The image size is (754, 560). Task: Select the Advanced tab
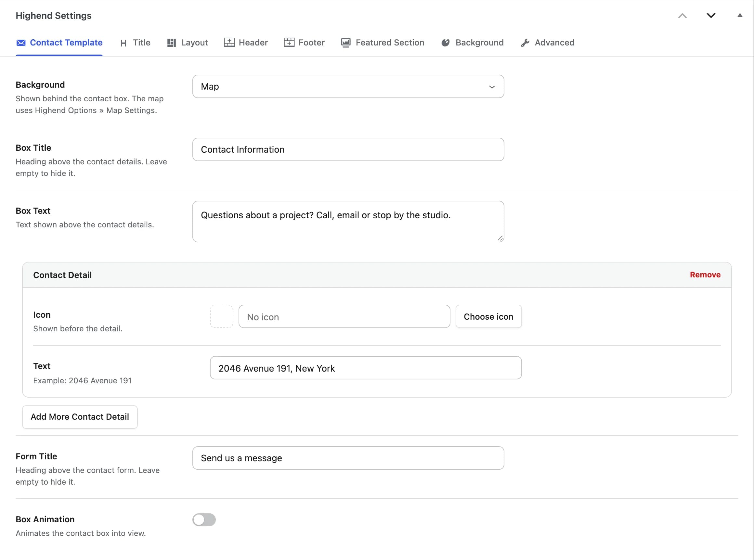(547, 43)
